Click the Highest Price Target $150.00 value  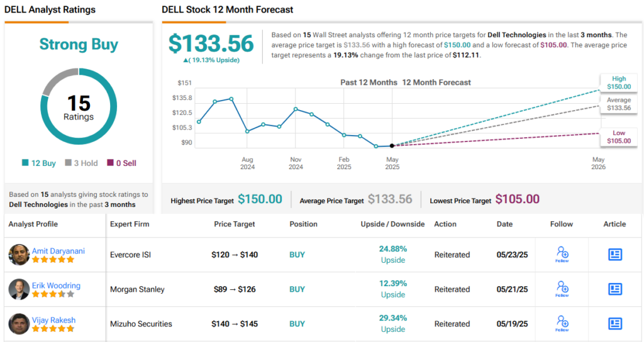pyautogui.click(x=260, y=199)
